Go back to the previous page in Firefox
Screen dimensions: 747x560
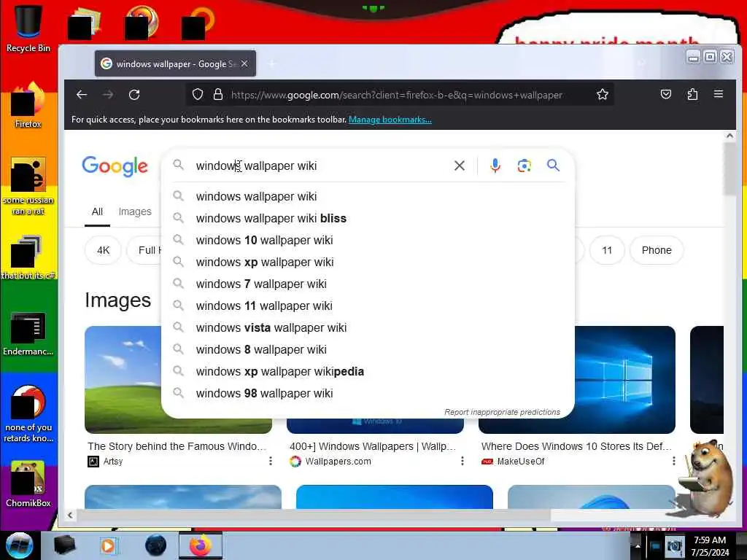coord(82,95)
